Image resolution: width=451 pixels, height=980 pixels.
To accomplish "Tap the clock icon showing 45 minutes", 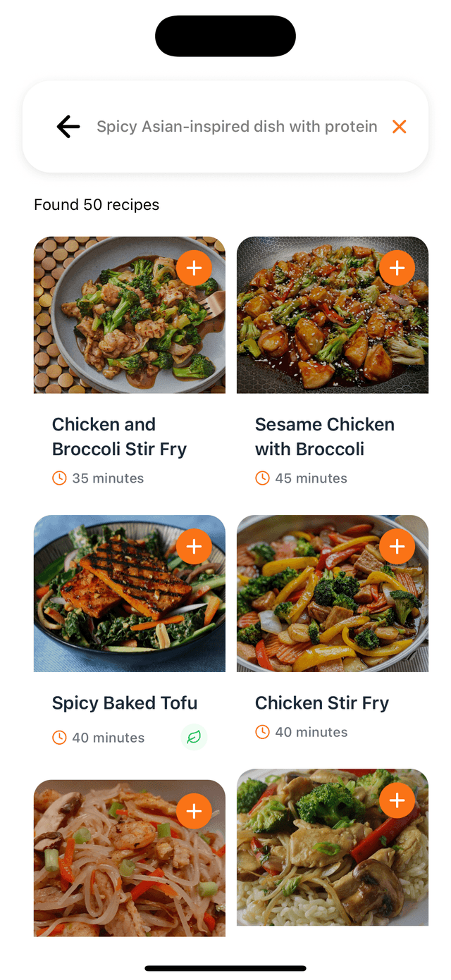I will [x=261, y=478].
